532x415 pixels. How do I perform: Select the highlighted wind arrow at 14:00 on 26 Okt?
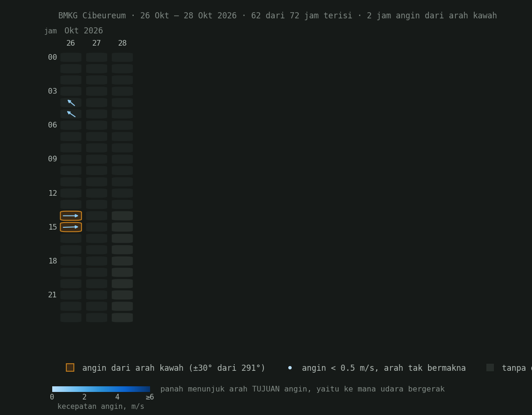(x=71, y=216)
